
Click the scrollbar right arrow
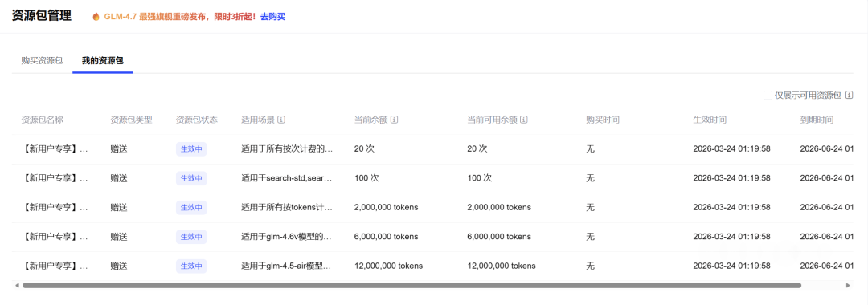coord(848,285)
